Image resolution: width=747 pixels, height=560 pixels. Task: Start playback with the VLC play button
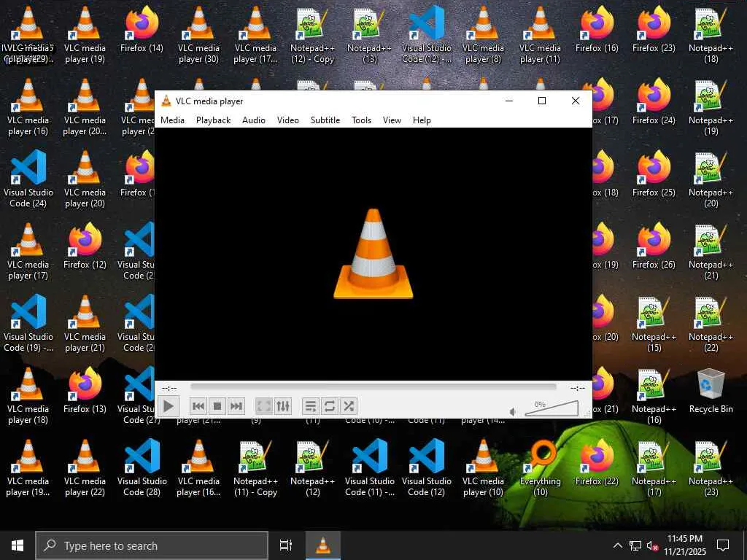[169, 406]
